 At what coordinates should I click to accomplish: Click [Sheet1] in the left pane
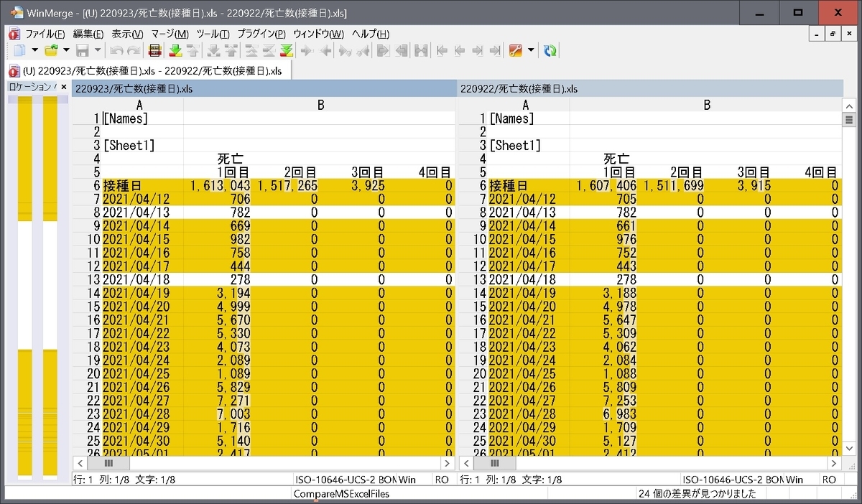tap(129, 145)
